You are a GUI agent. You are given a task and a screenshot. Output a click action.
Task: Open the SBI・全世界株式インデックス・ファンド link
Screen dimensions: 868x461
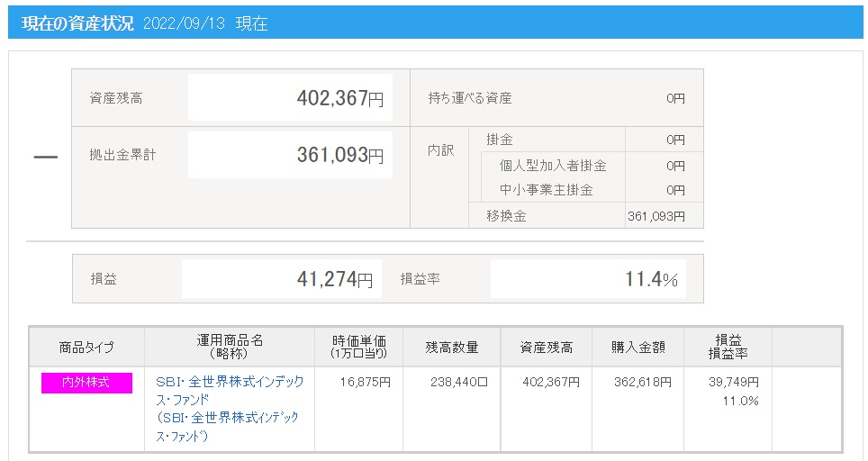[230, 389]
